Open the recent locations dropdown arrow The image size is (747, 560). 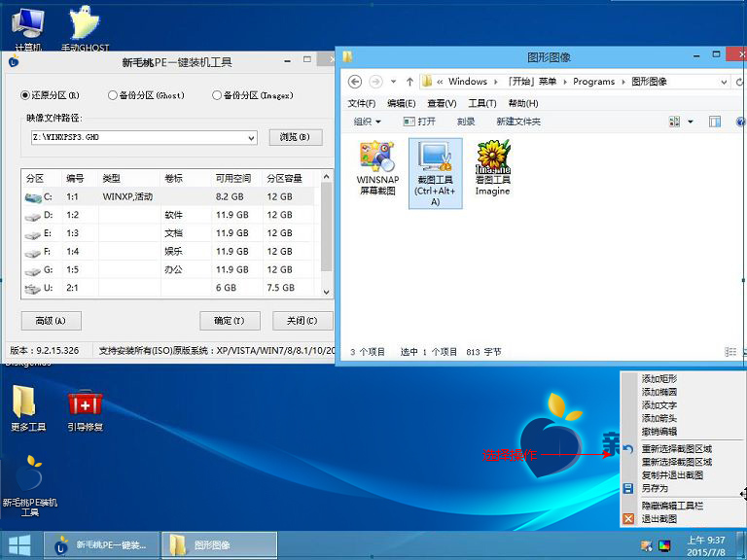pyautogui.click(x=394, y=82)
